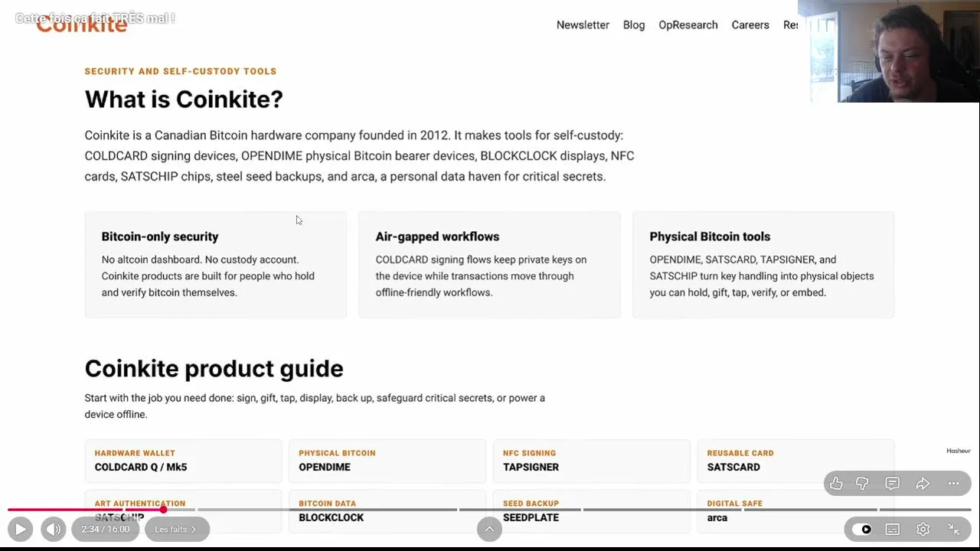Open the Careers link

750,24
